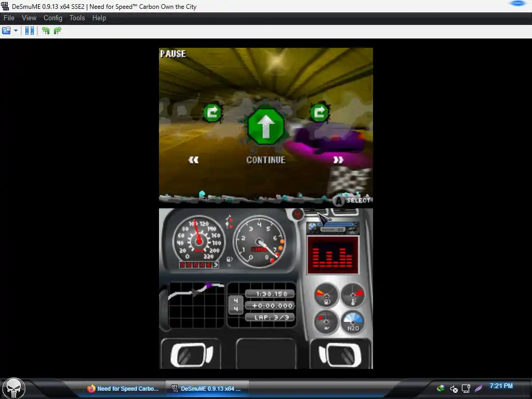Click the colorful first tray icon

click(x=441, y=389)
